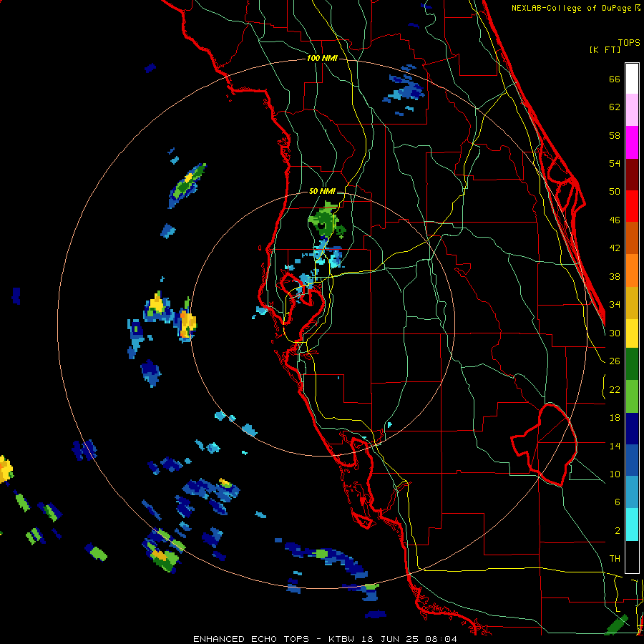The width and height of the screenshot is (644, 644).
Task: Pick the bright red legend swatch
Action: point(632,206)
